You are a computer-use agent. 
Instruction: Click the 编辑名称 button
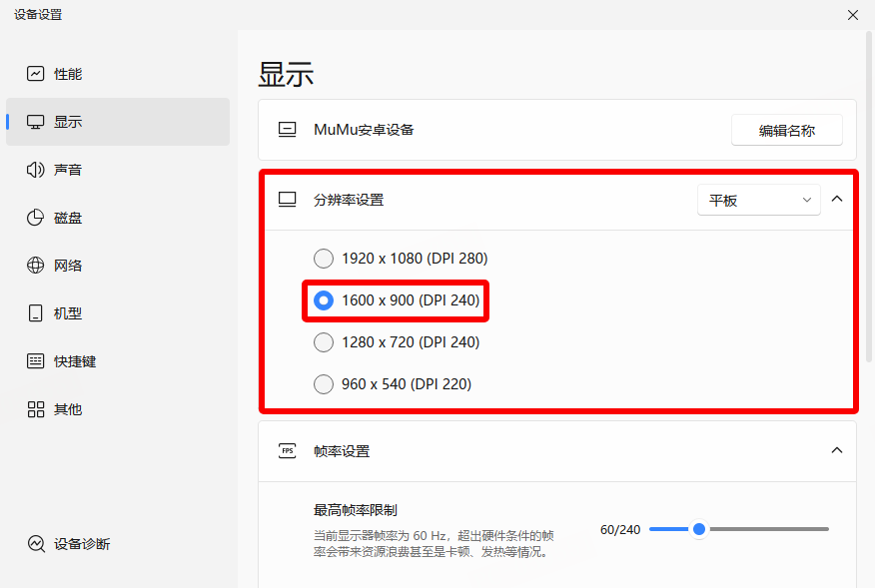pos(786,130)
